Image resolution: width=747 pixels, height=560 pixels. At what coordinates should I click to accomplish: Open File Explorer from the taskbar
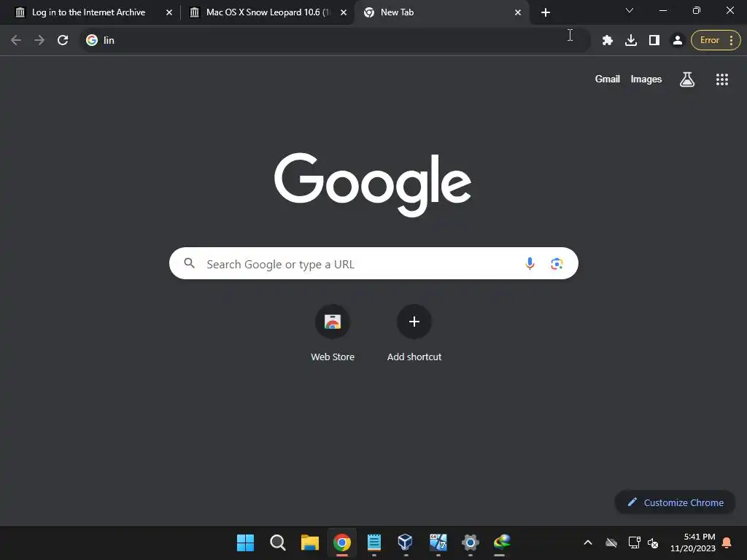coord(309,542)
